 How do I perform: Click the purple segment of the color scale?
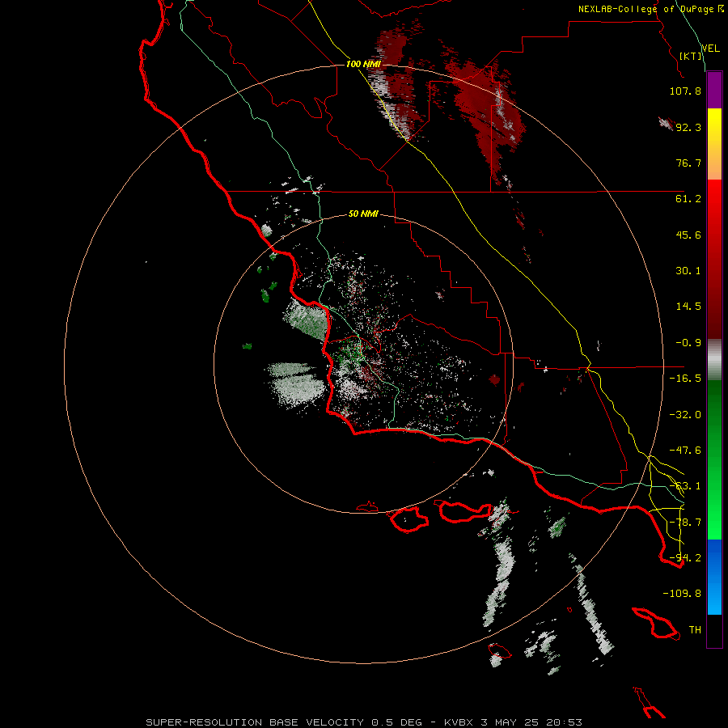(714, 91)
